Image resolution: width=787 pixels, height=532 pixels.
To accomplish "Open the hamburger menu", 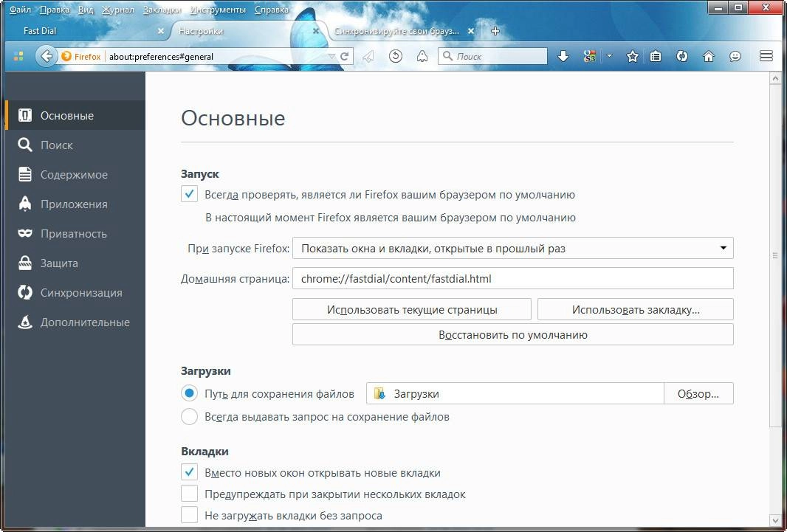I will pos(766,56).
